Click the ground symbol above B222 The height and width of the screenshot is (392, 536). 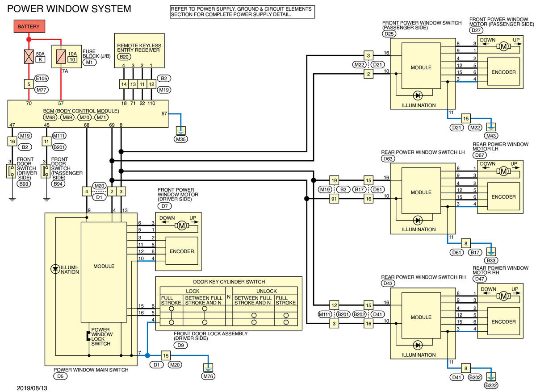(x=491, y=376)
